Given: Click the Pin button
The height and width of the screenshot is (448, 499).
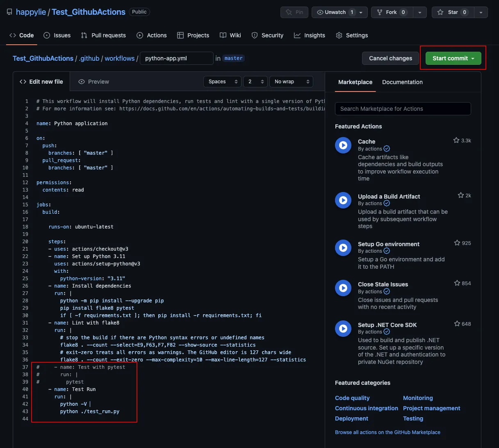Looking at the screenshot, I should [x=294, y=12].
